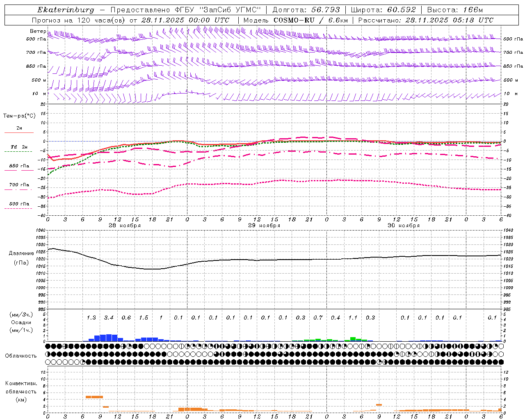Viewport: 525px width, 420px height.
Task: Select the 'Долгота: 56.793' header value
Action: (306, 10)
